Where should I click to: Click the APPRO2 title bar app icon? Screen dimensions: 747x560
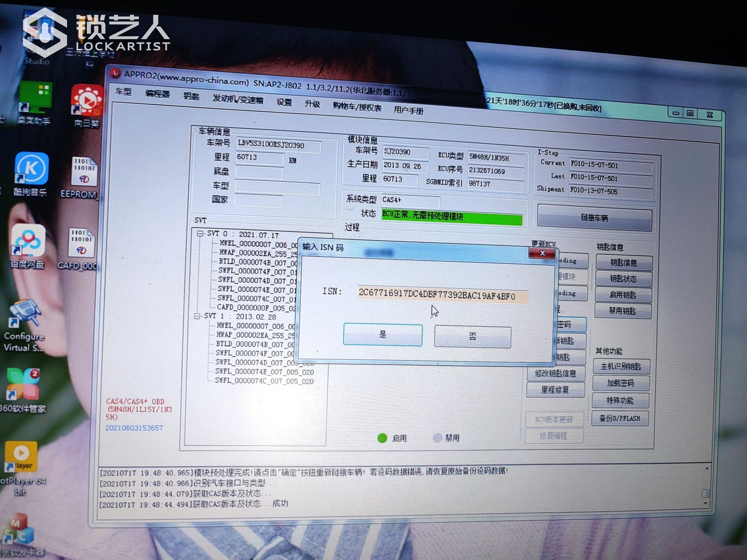pyautogui.click(x=116, y=73)
